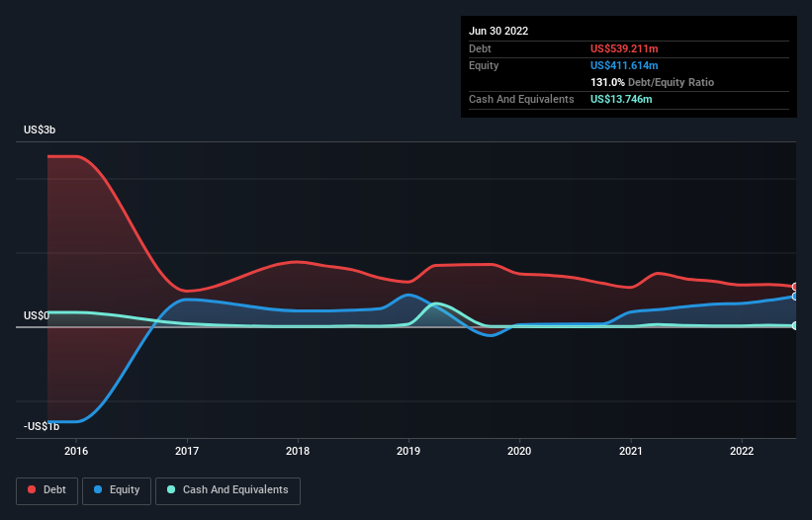This screenshot has width=812, height=520.
Task: Click the Cash And Equivalents tooltip label
Action: (521, 99)
